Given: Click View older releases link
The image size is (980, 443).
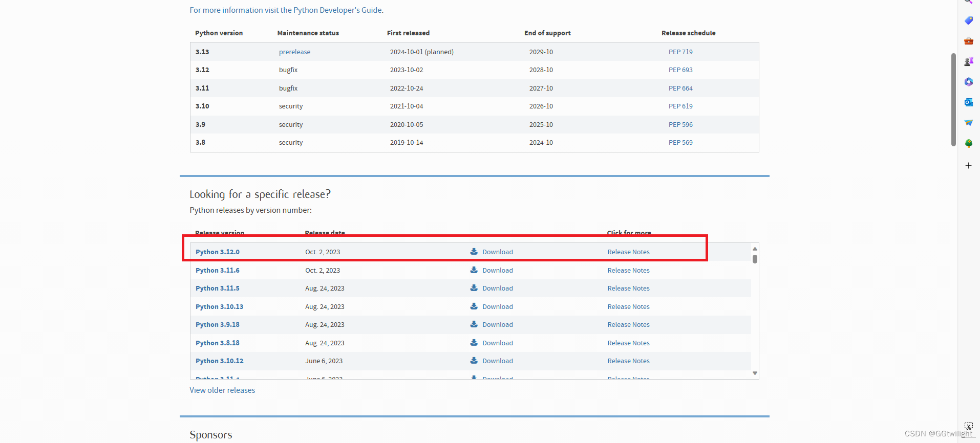Looking at the screenshot, I should (x=222, y=390).
